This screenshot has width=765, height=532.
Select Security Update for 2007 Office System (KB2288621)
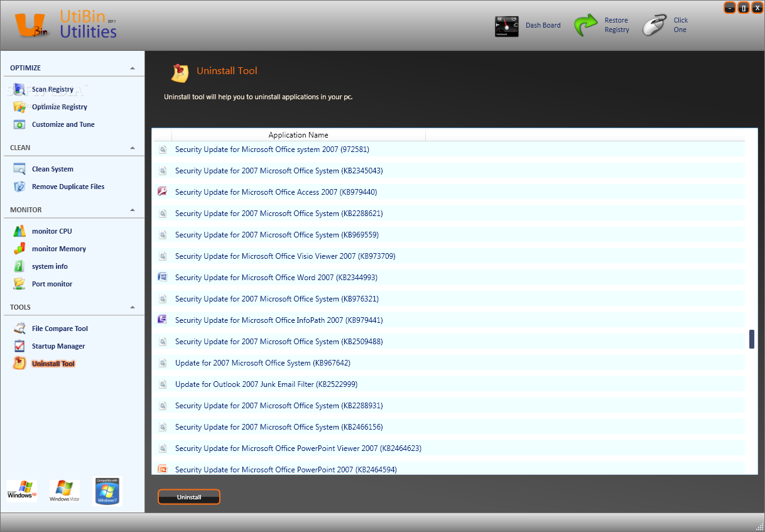click(x=279, y=214)
